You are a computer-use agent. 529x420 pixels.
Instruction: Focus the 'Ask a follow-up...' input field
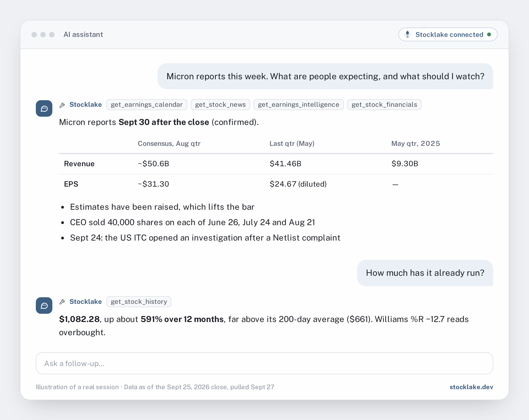[x=264, y=363]
